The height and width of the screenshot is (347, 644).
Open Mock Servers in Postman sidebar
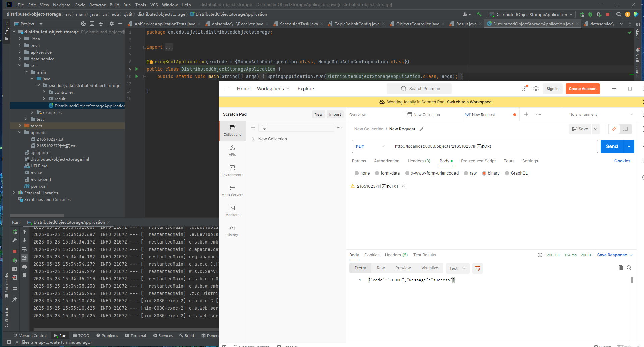(x=232, y=191)
